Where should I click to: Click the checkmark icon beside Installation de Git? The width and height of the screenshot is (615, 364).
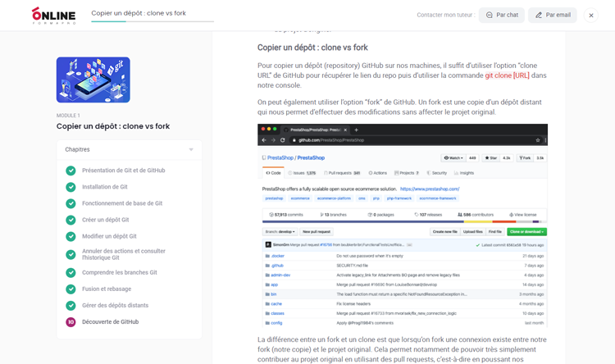coord(71,187)
